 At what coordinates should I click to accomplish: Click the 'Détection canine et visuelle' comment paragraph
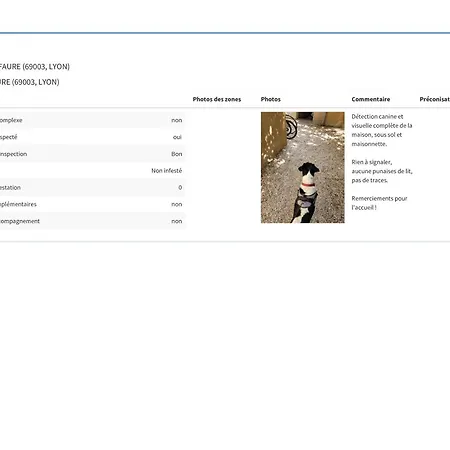(x=382, y=130)
